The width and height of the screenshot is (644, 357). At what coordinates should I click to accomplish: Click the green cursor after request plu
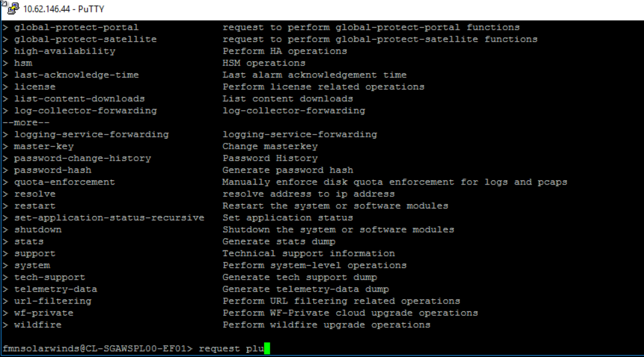tap(266, 347)
